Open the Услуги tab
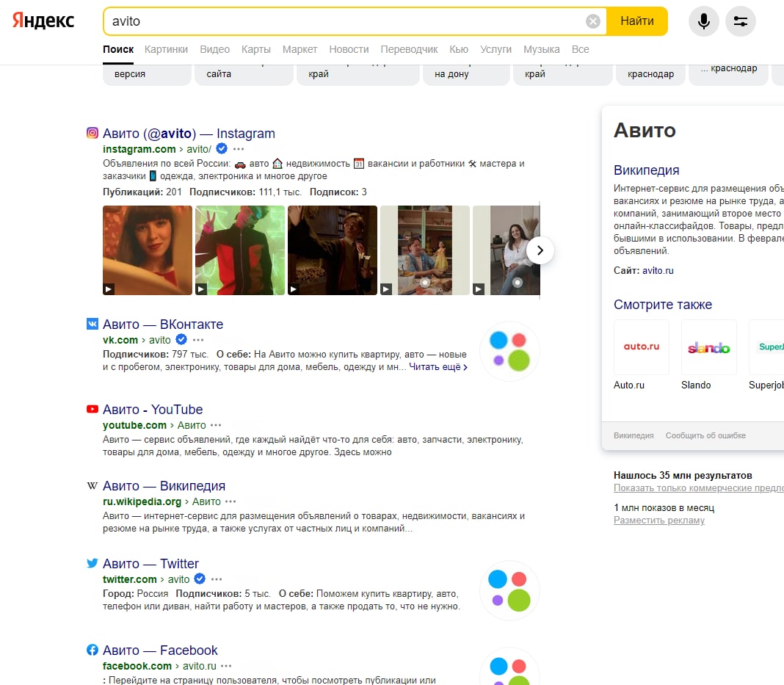 (x=496, y=49)
